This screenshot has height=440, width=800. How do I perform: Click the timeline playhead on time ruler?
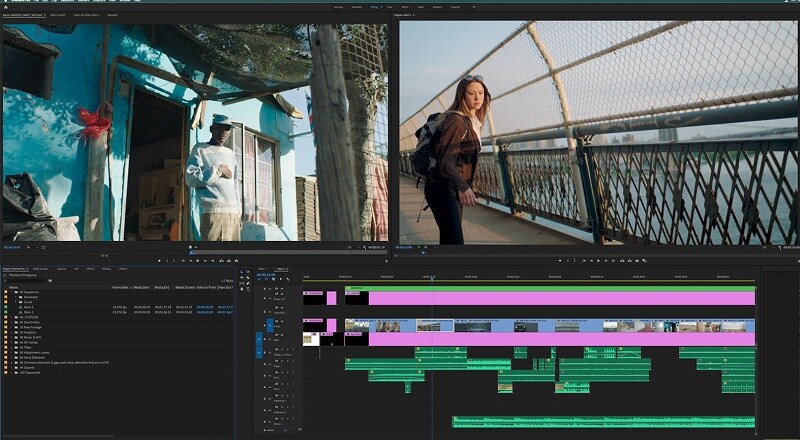click(432, 278)
